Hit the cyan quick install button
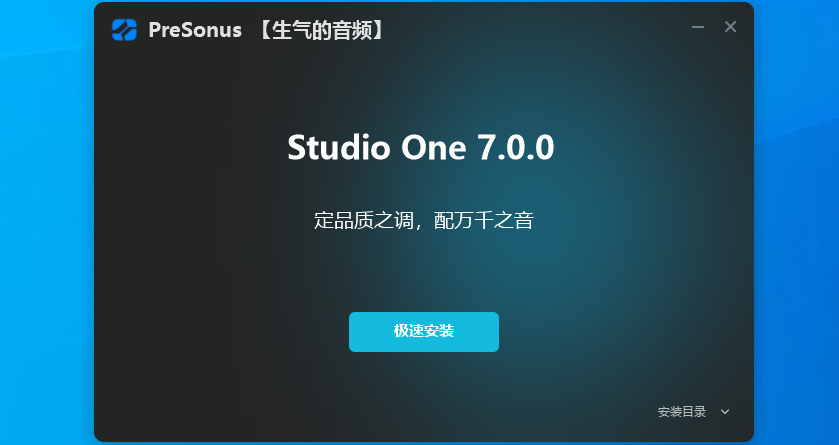The image size is (839, 445). point(424,332)
